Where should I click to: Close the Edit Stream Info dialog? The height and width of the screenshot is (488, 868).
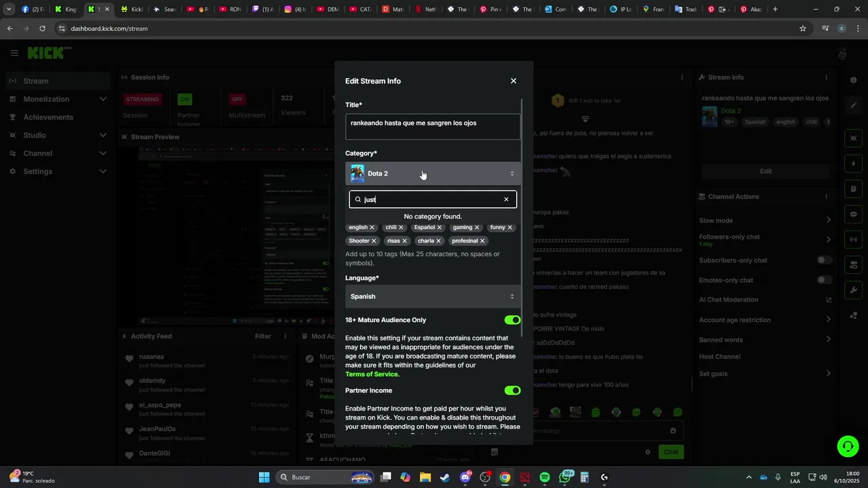pos(513,81)
